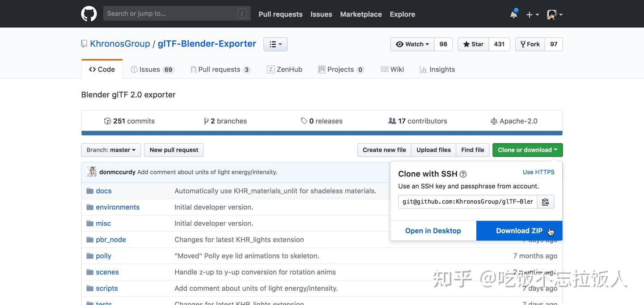Star the repository
This screenshot has height=305, width=644.
pyautogui.click(x=473, y=44)
